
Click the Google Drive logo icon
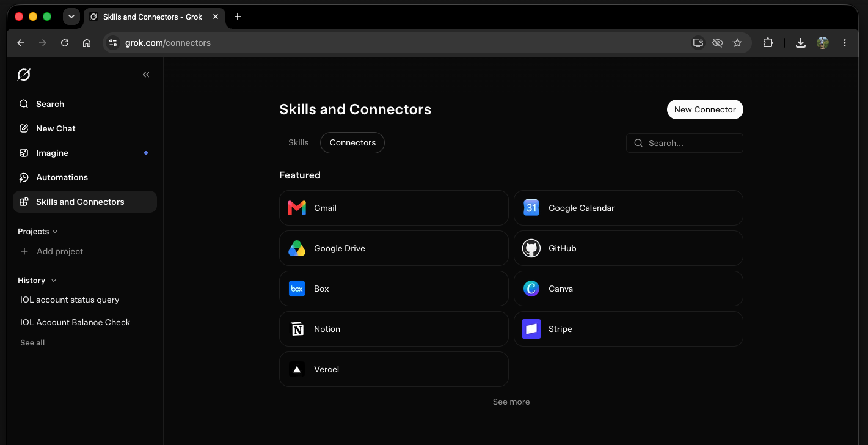pos(297,248)
